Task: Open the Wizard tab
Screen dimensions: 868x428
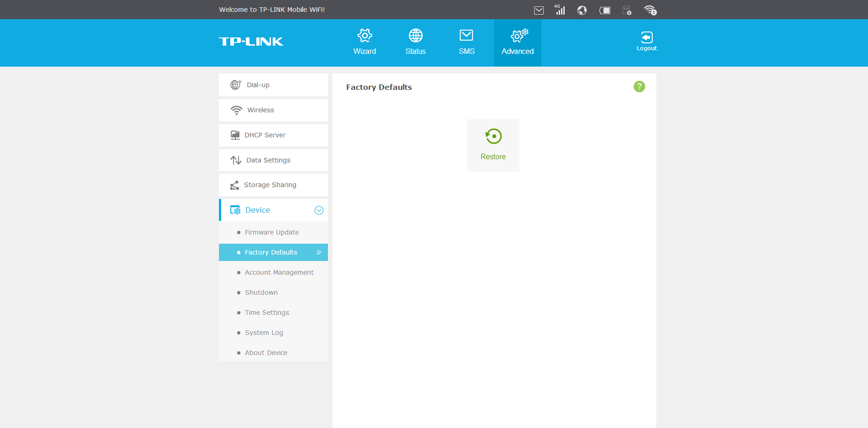Action: tap(364, 42)
